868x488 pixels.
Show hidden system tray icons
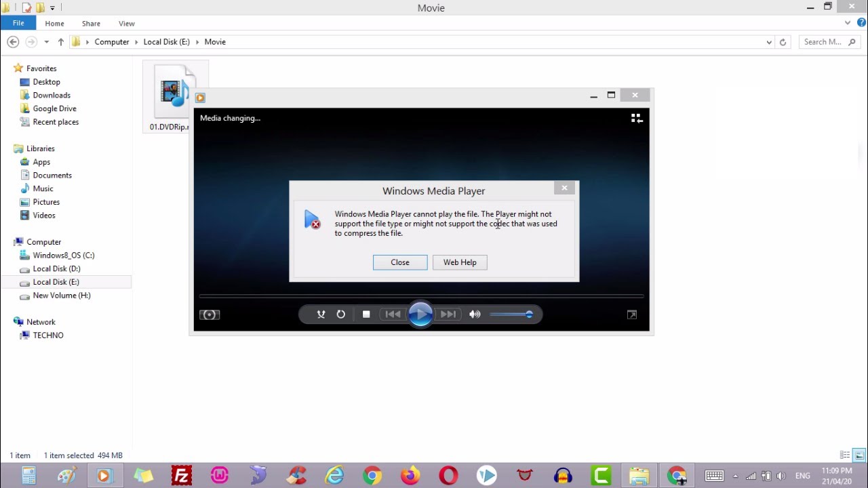[x=736, y=476]
